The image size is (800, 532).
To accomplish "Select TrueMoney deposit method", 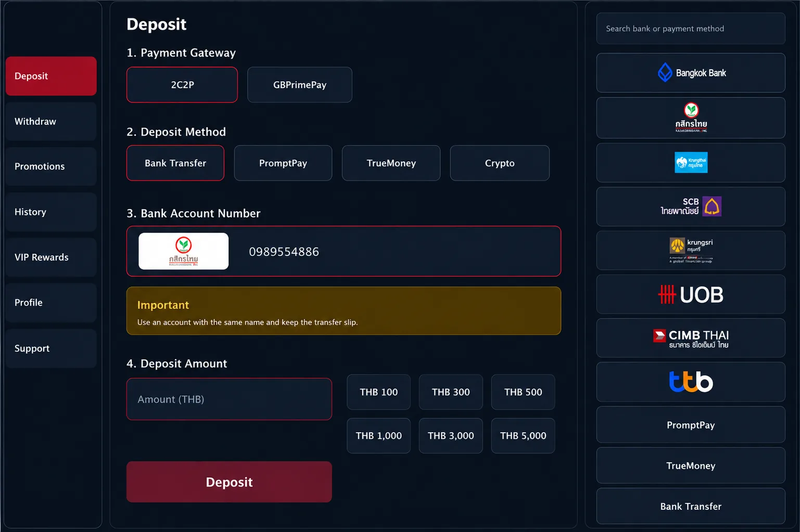I will tap(391, 163).
